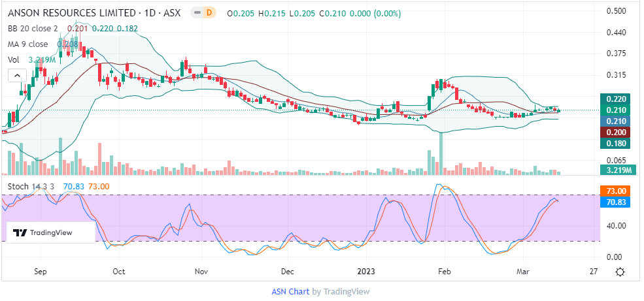Click the 0.180 lower band price label

617,143
